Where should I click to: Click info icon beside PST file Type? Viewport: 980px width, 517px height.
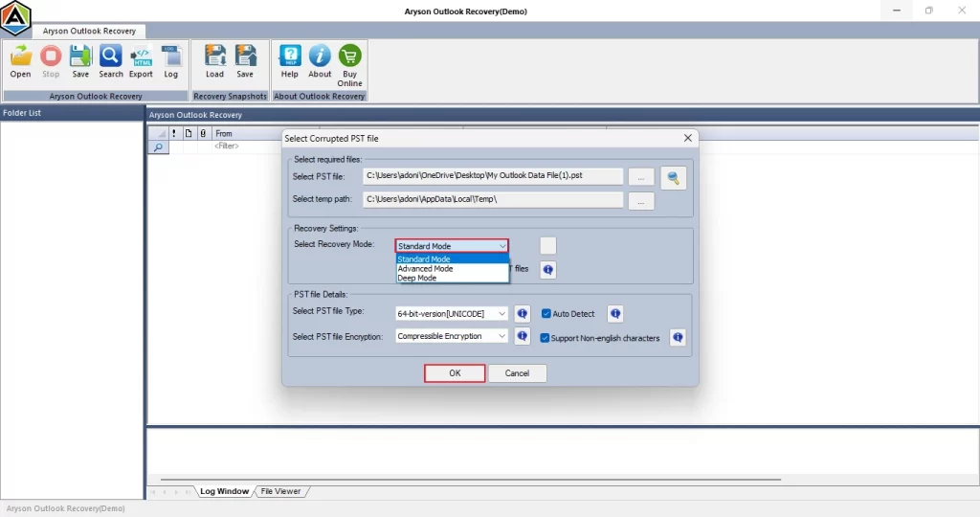coord(523,314)
